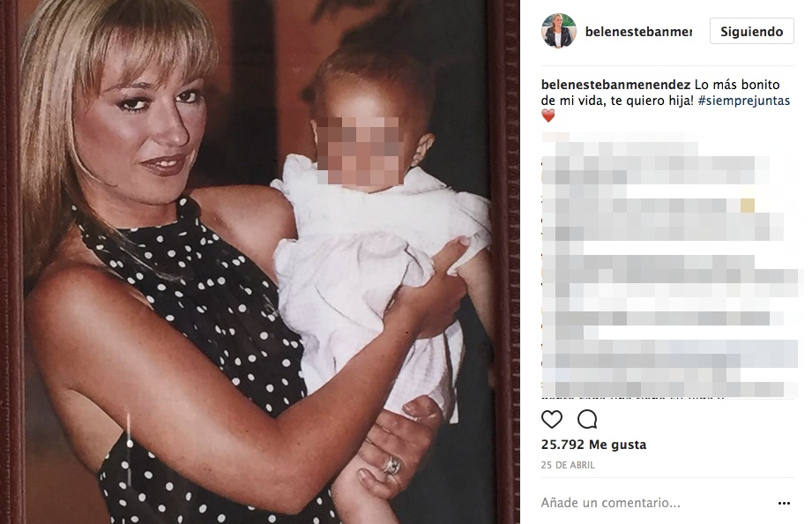812x524 pixels.
Task: Toggle the Siguiendo follow button
Action: [x=751, y=31]
